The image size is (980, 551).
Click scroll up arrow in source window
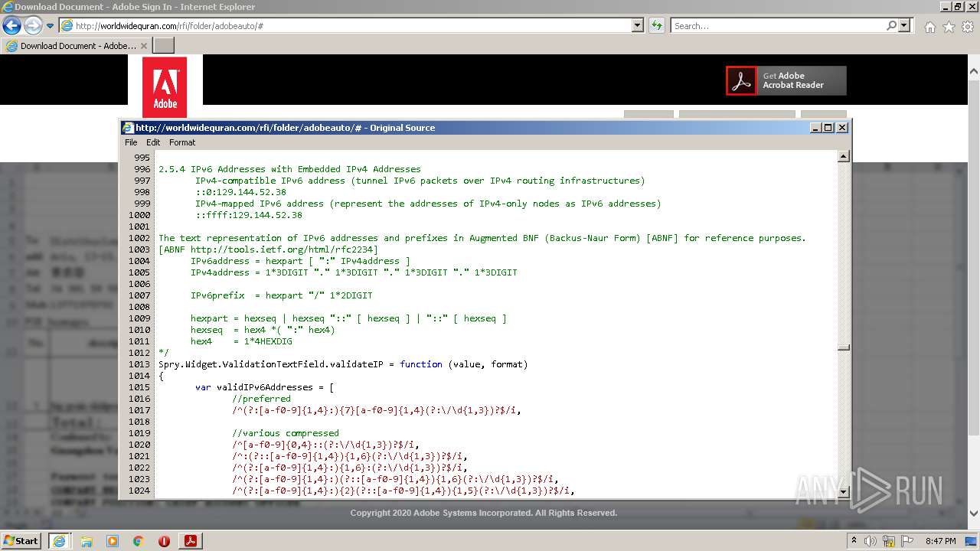(x=844, y=157)
